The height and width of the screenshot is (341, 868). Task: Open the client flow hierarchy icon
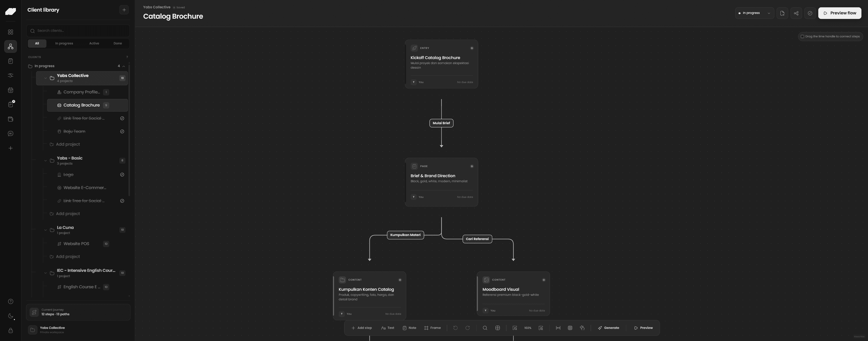10,46
